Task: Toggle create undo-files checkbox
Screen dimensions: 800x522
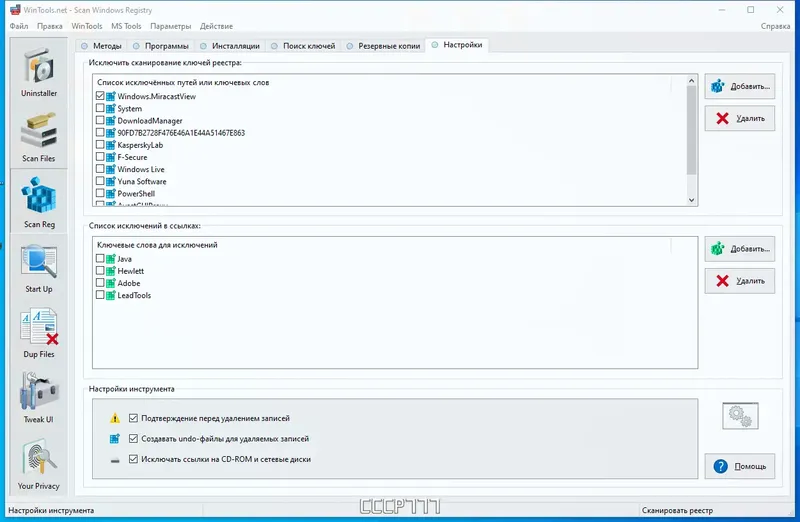Action: pyautogui.click(x=133, y=438)
